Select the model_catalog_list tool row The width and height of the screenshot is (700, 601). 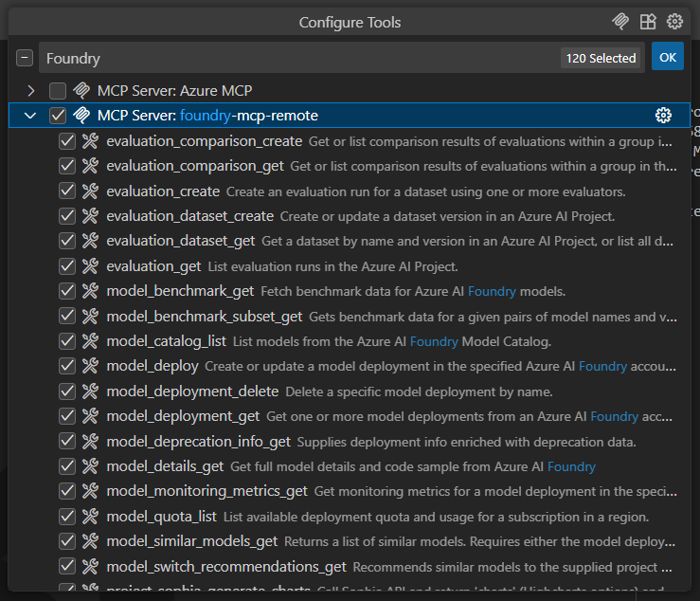point(166,341)
